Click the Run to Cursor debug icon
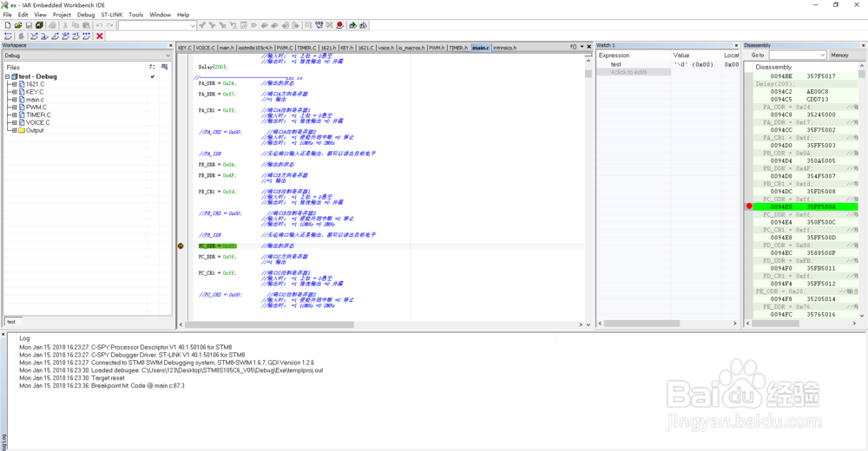The height and width of the screenshot is (451, 868). 76,36
